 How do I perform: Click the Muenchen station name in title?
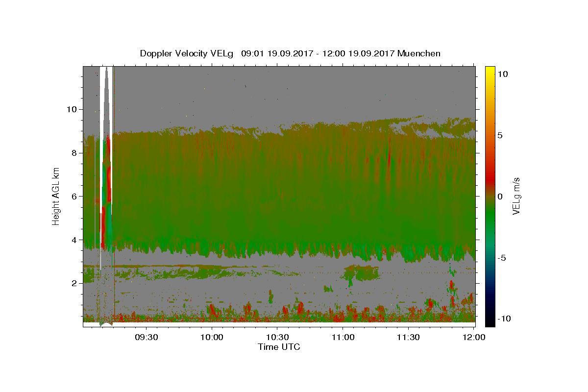pyautogui.click(x=419, y=53)
